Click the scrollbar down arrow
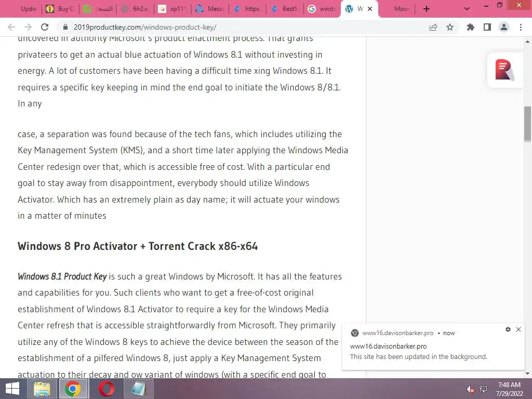This screenshot has width=532, height=399. point(528,374)
